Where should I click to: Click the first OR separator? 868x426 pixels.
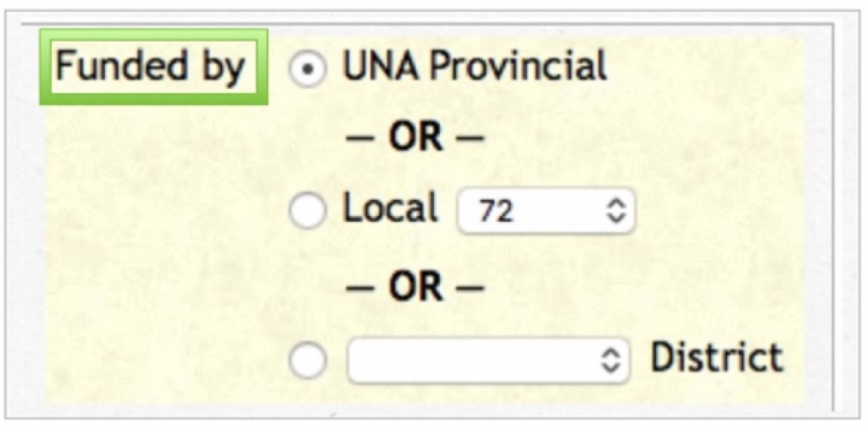tap(415, 137)
